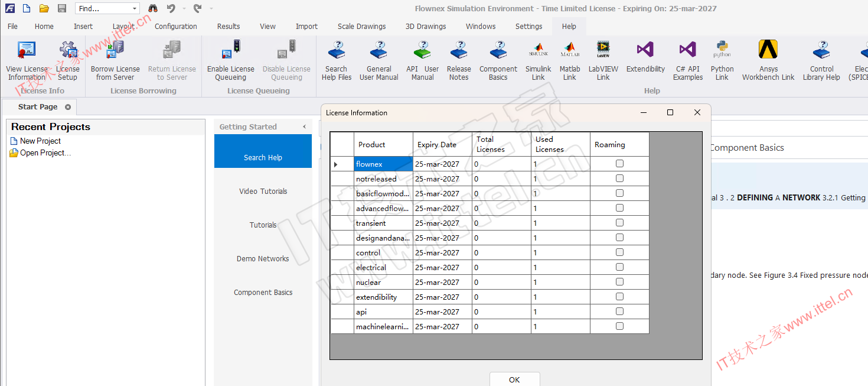Screen dimensions: 868x386
Task: Toggle Roaming checkbox for transient
Action: click(x=619, y=223)
